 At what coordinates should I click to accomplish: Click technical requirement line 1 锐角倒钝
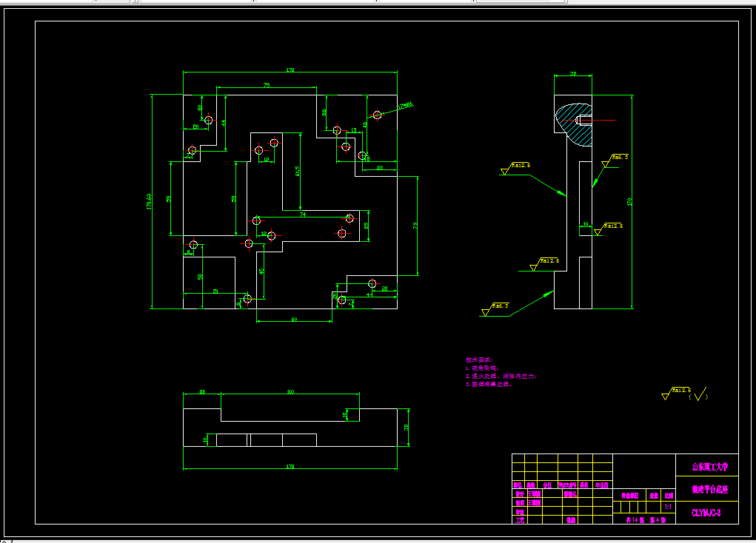[x=481, y=368]
